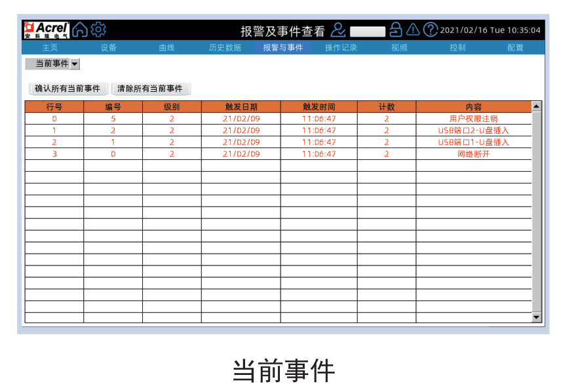Select the 网络断开 event row

[278, 154]
